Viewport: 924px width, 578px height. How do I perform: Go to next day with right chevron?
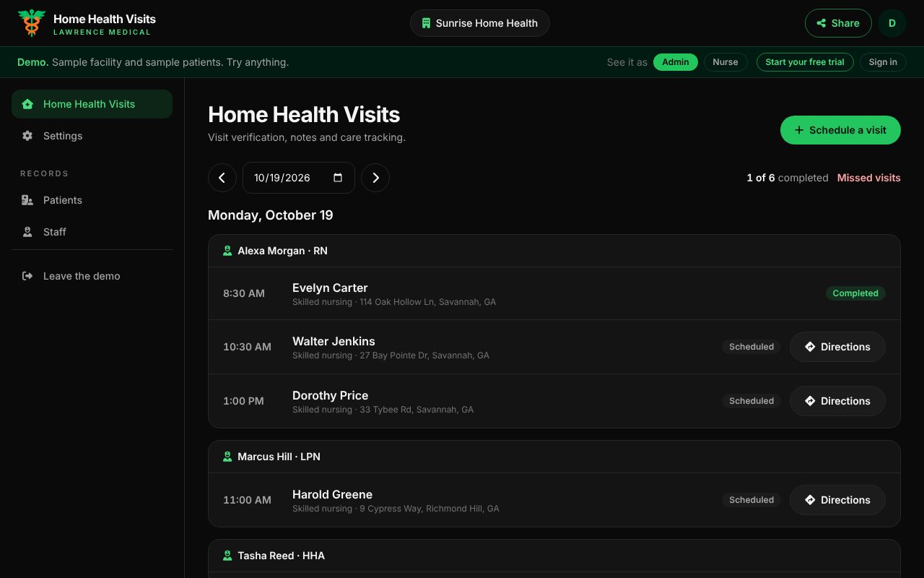point(375,178)
